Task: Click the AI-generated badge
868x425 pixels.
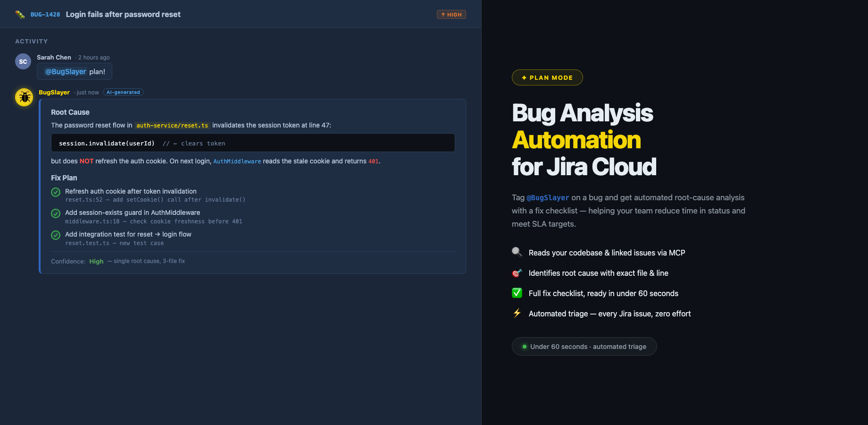Action: [x=123, y=92]
